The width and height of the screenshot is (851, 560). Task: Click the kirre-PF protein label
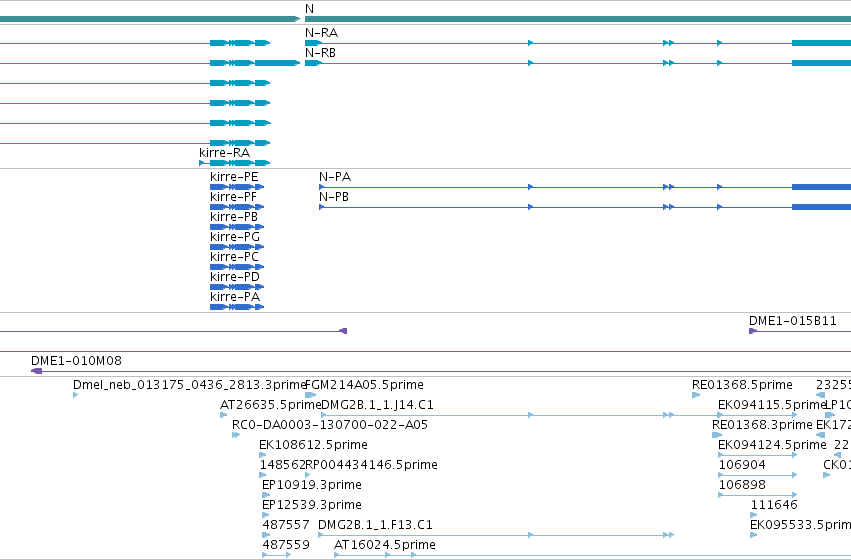click(x=233, y=196)
